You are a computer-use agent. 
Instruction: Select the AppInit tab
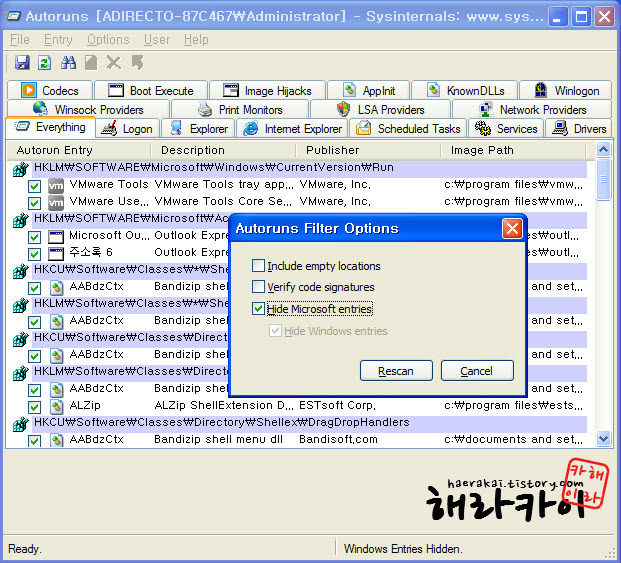[369, 90]
